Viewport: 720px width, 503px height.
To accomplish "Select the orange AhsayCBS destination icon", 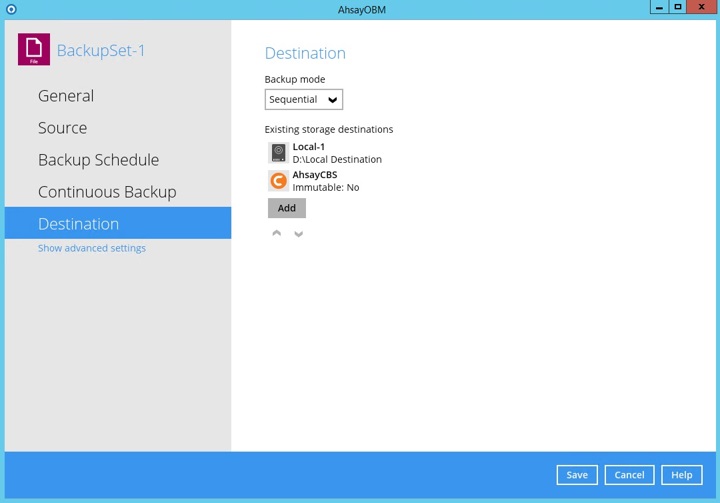I will tap(278, 181).
